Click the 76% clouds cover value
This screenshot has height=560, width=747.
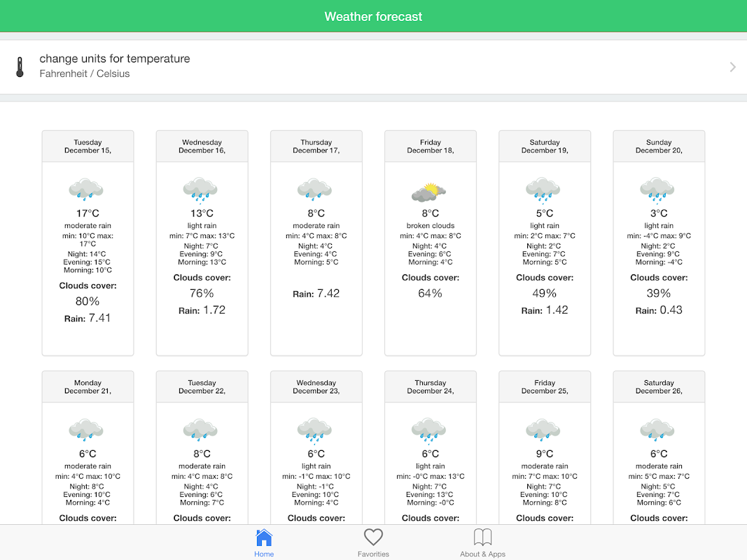(x=202, y=293)
